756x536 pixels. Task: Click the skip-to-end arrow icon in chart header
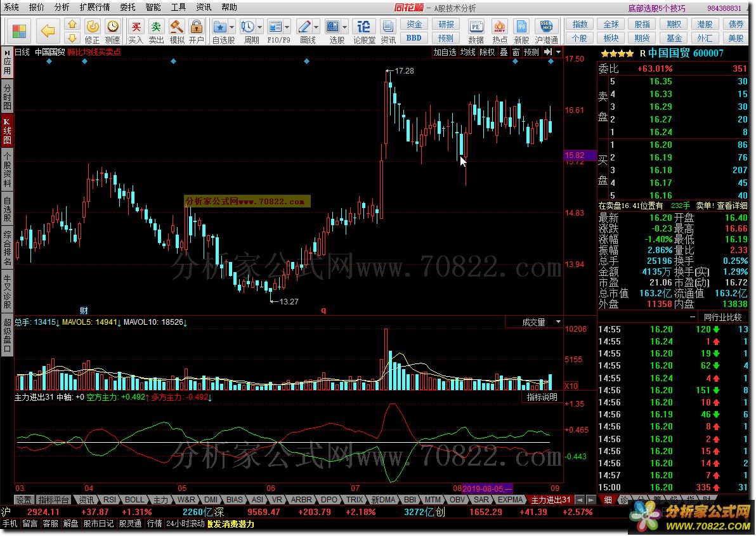(x=548, y=52)
